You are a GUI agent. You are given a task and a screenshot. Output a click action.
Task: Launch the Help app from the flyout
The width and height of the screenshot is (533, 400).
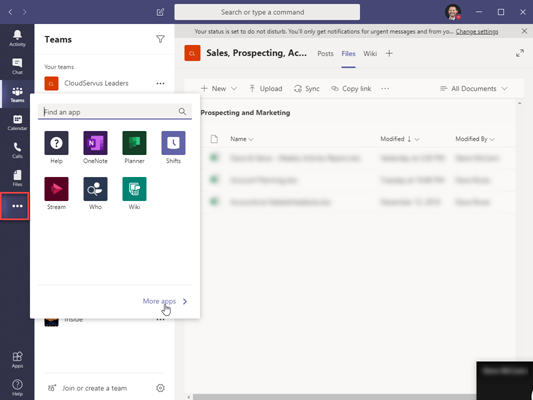(56, 147)
